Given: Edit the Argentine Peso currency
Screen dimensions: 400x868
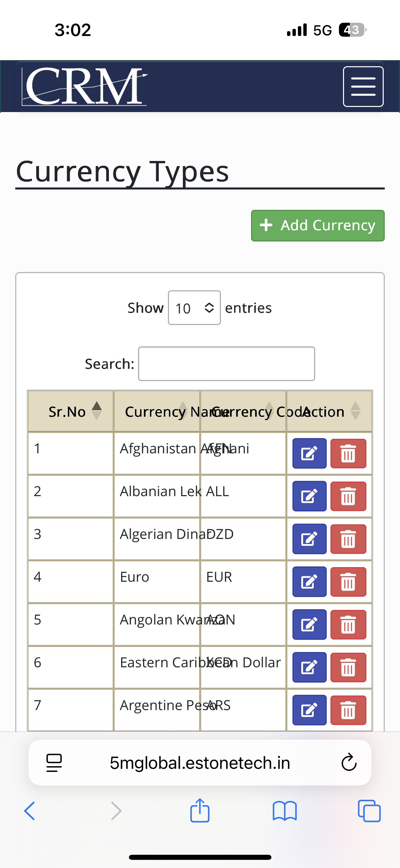Looking at the screenshot, I should [309, 710].
